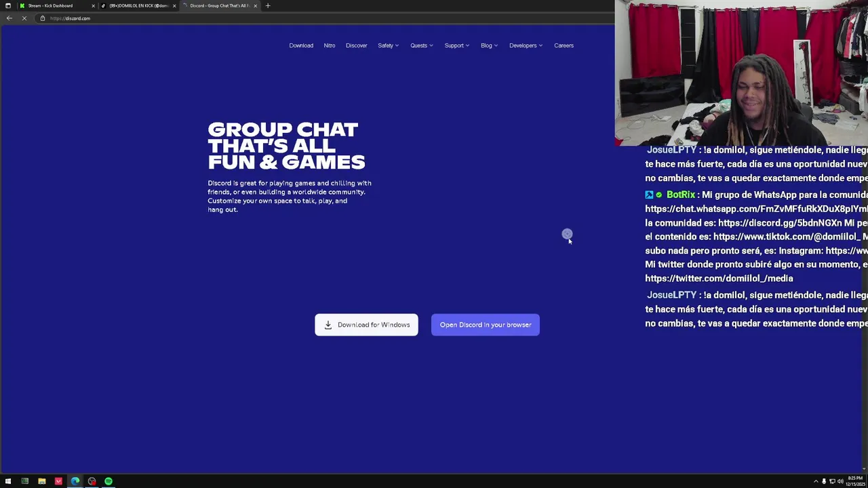The width and height of the screenshot is (868, 488).
Task: Open the browser tab actions menu icon
Action: pyautogui.click(x=7, y=5)
